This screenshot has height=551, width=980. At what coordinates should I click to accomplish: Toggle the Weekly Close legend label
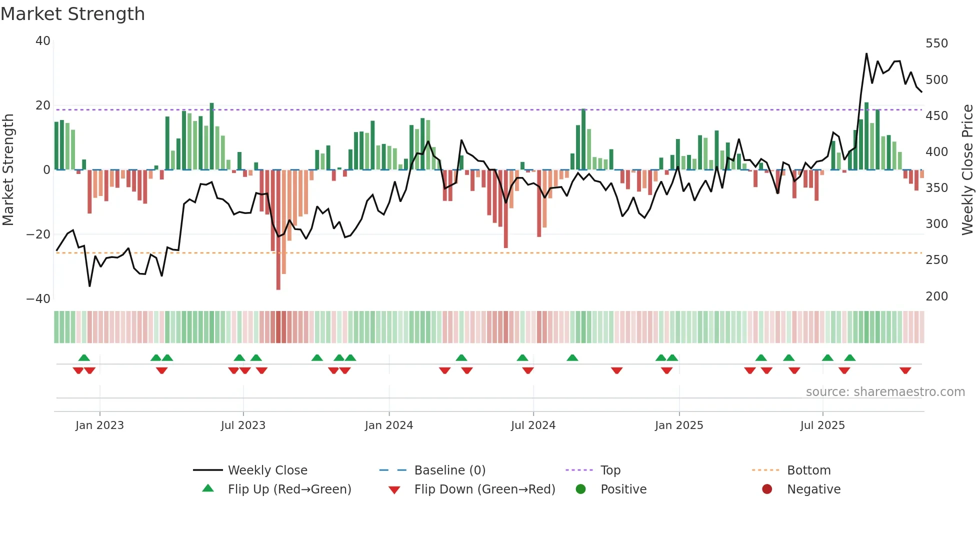(267, 470)
